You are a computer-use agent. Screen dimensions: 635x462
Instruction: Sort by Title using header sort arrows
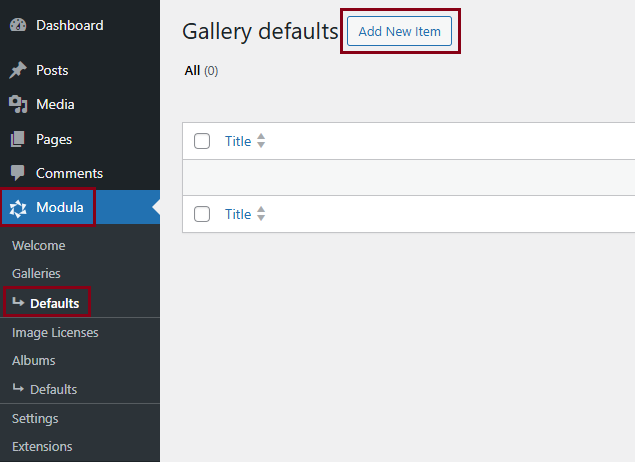(x=261, y=141)
